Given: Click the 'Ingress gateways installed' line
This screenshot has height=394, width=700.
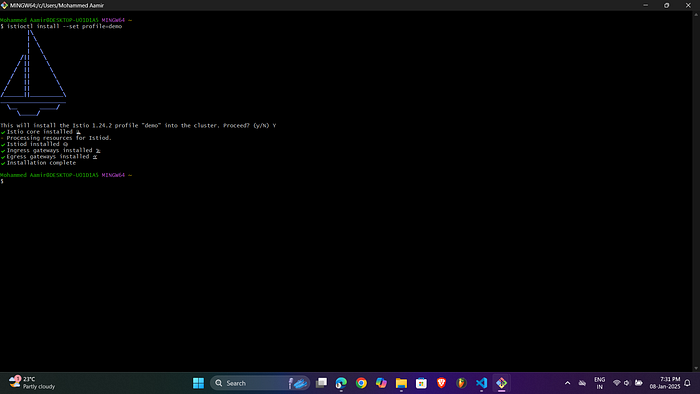Looking at the screenshot, I should [50, 151].
